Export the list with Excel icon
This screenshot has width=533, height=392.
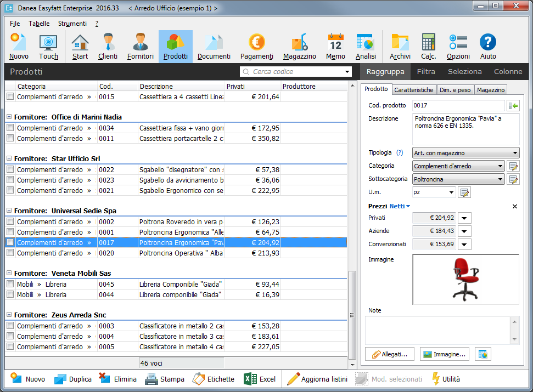[x=260, y=379]
